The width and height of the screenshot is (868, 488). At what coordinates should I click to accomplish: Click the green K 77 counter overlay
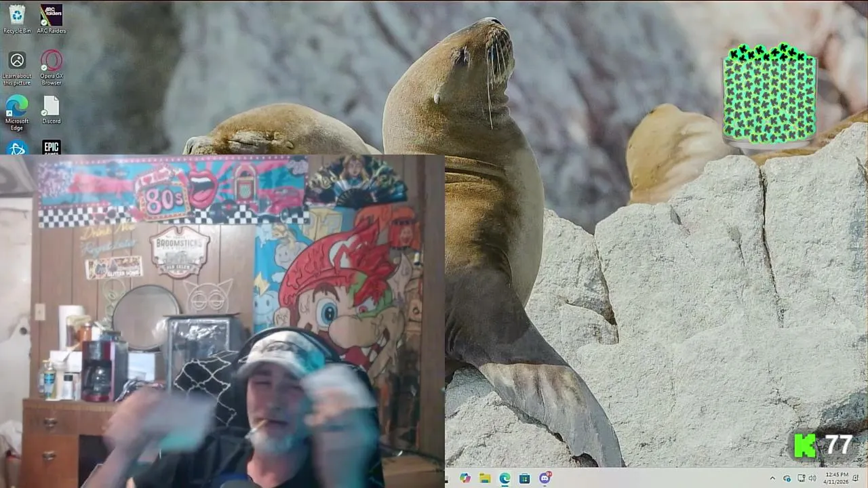(x=824, y=445)
